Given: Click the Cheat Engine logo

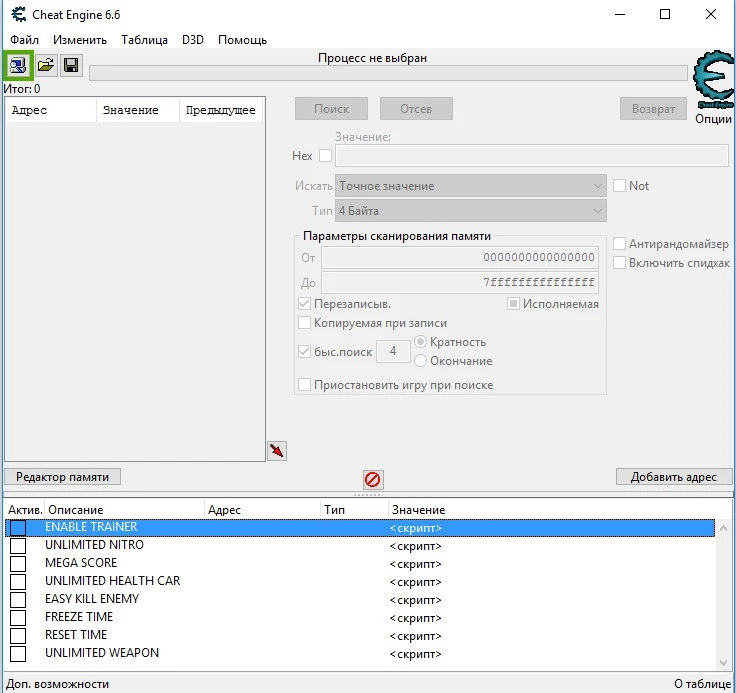Looking at the screenshot, I should [x=714, y=80].
